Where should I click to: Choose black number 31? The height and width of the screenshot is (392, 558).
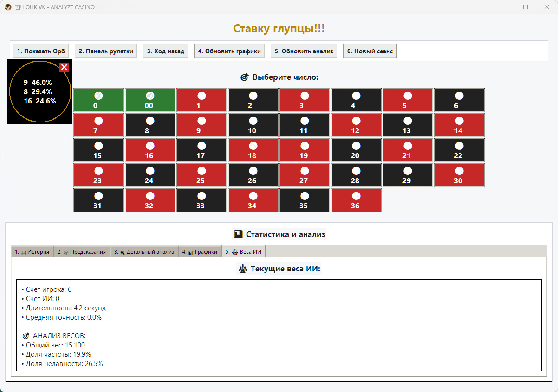[98, 200]
